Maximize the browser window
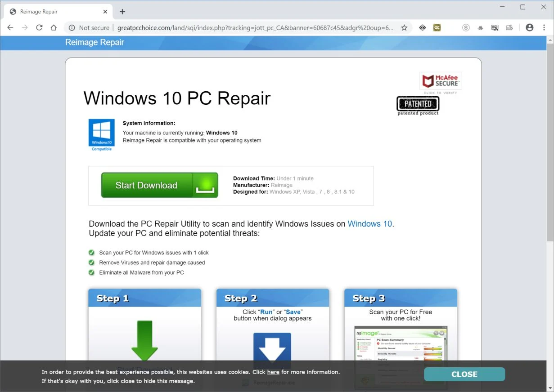 [x=522, y=7]
